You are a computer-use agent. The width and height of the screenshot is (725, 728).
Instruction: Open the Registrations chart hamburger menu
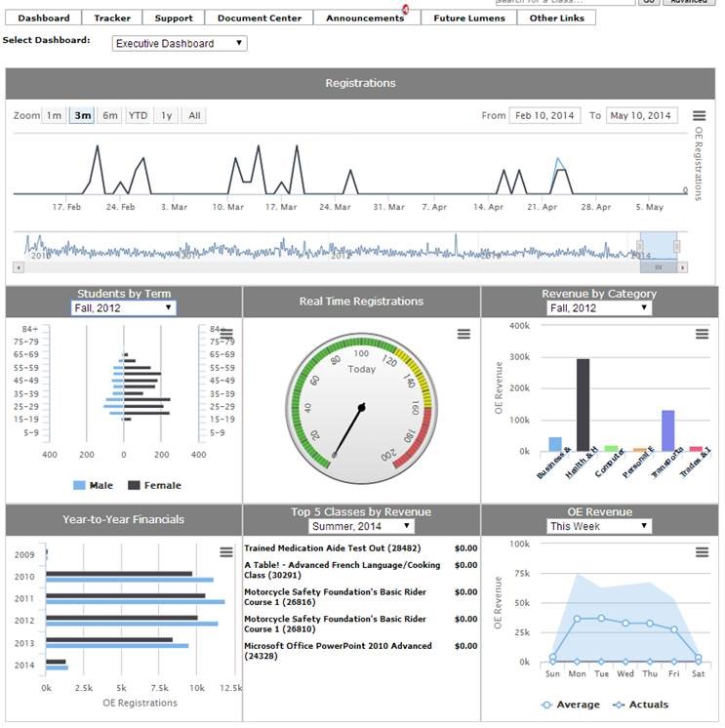pos(699,116)
